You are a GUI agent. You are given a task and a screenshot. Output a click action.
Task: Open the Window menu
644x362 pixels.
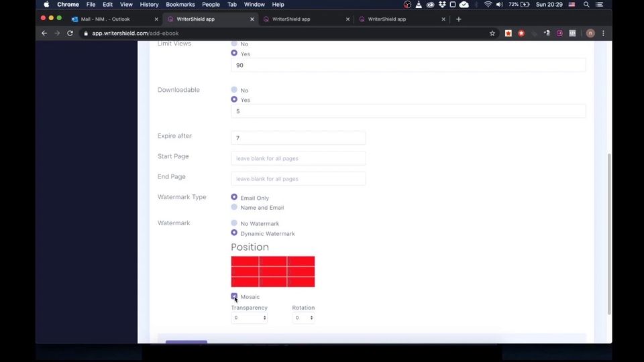tap(254, 5)
